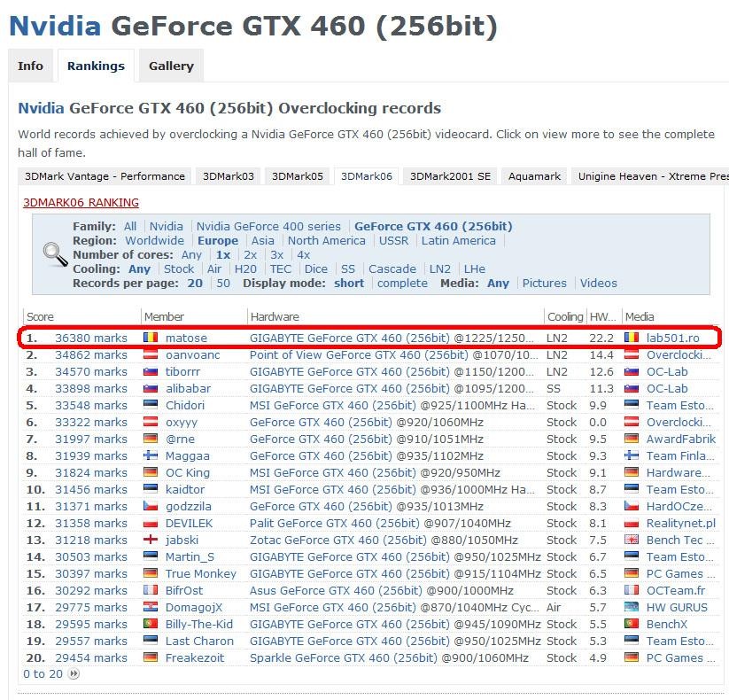
Task: Click the magnifying glass filter icon
Action: [55, 254]
